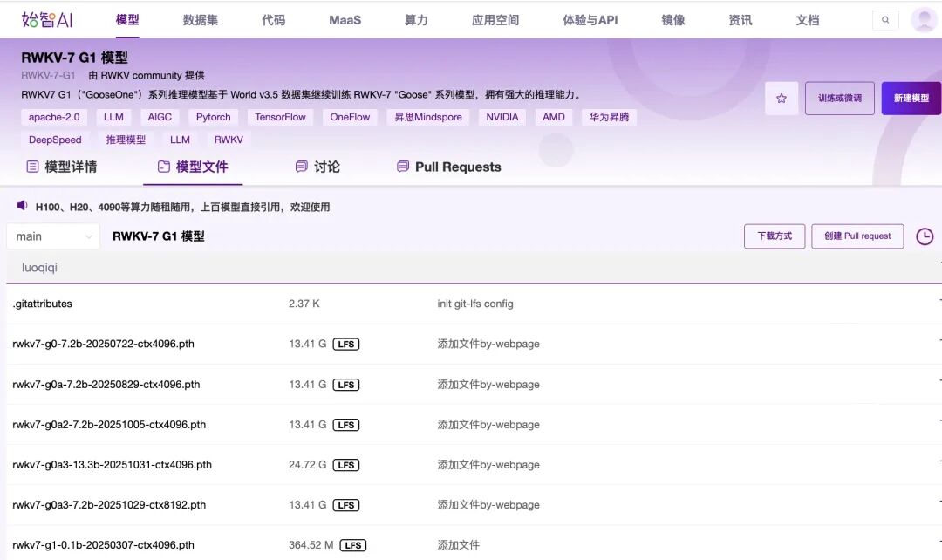This screenshot has height=560, width=942.
Task: Open 镜像 in top navigation
Action: point(672,20)
